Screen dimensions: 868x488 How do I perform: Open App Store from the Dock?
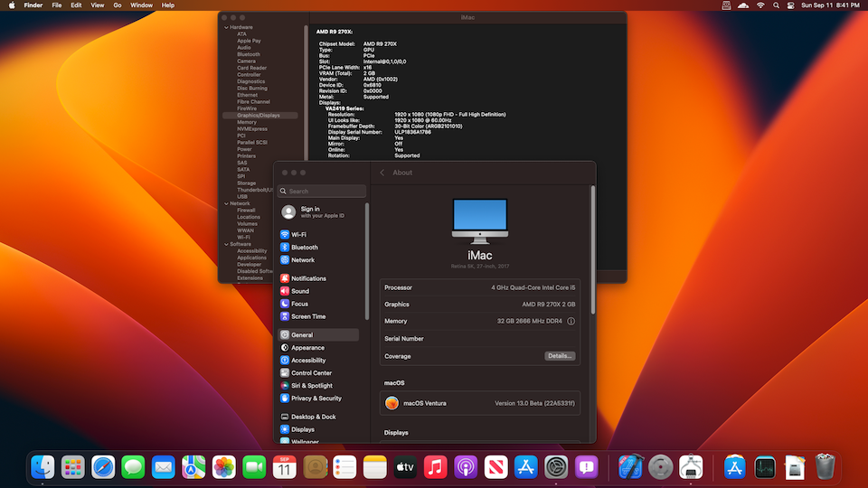coord(526,467)
